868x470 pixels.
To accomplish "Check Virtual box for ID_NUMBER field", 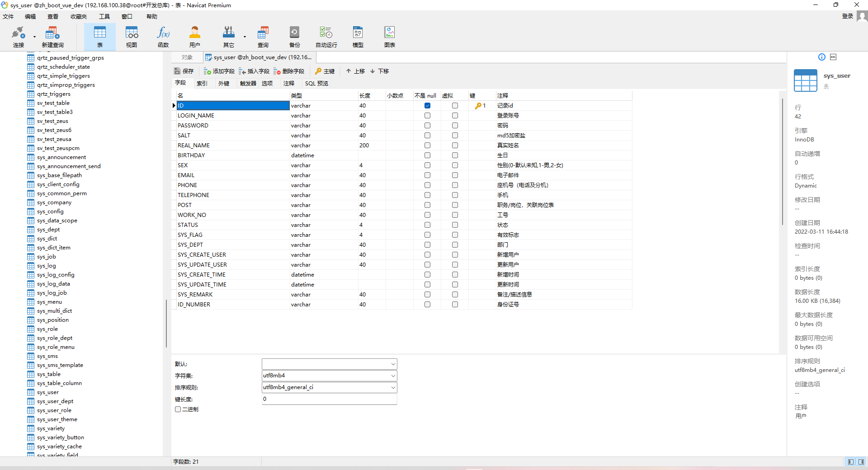I will [455, 305].
